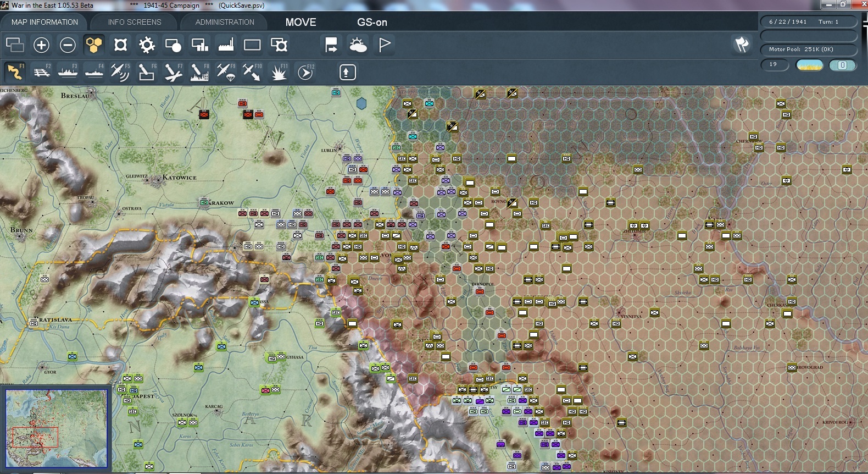The height and width of the screenshot is (474, 868).
Task: Toggle the yellow hex grid display
Action: coord(94,45)
